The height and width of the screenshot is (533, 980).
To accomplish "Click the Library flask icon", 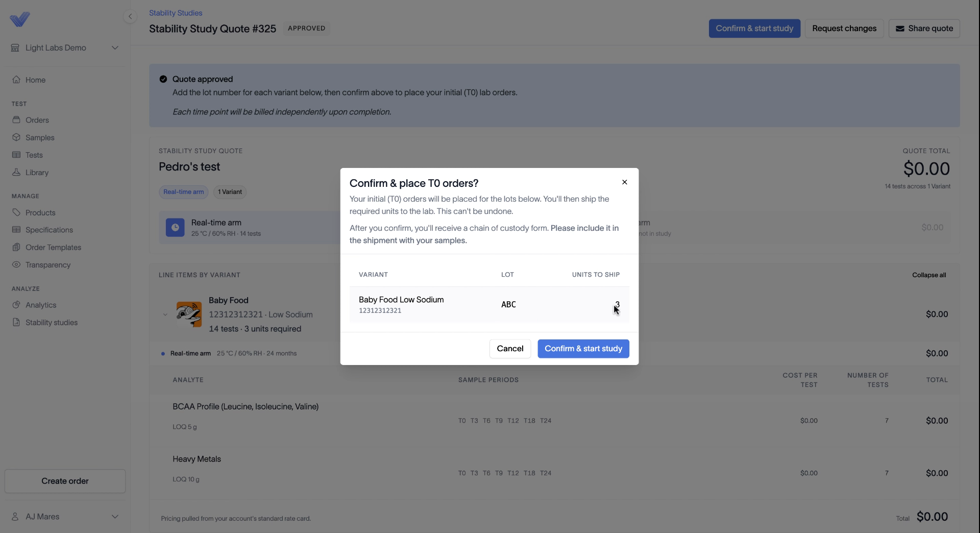I will [x=16, y=172].
